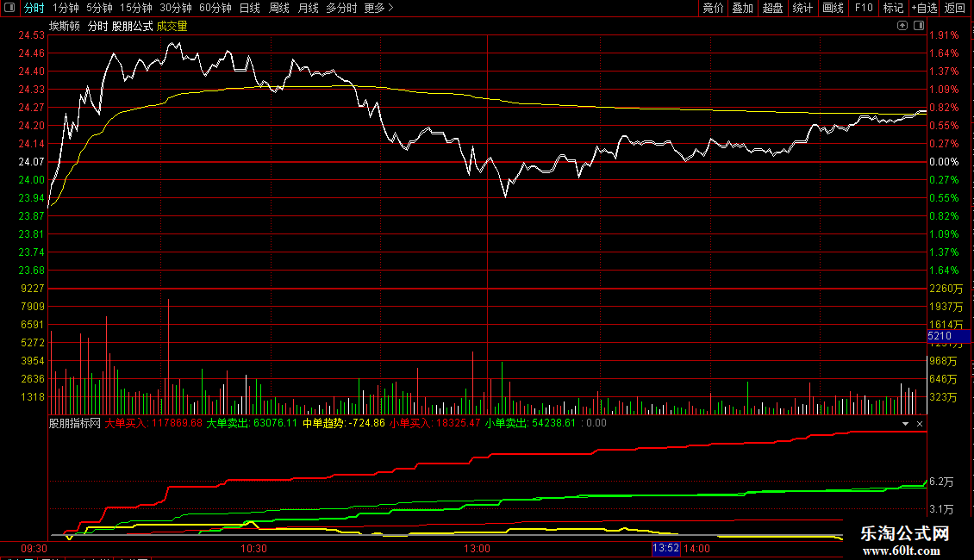Click the stock name 埃斯顿
This screenshot has height=560, width=974.
tap(65, 26)
